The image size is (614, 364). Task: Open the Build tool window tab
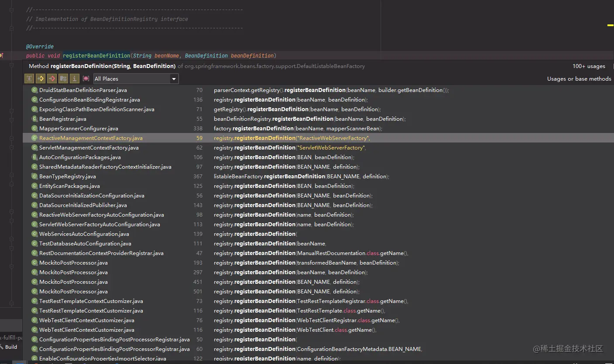click(11, 347)
